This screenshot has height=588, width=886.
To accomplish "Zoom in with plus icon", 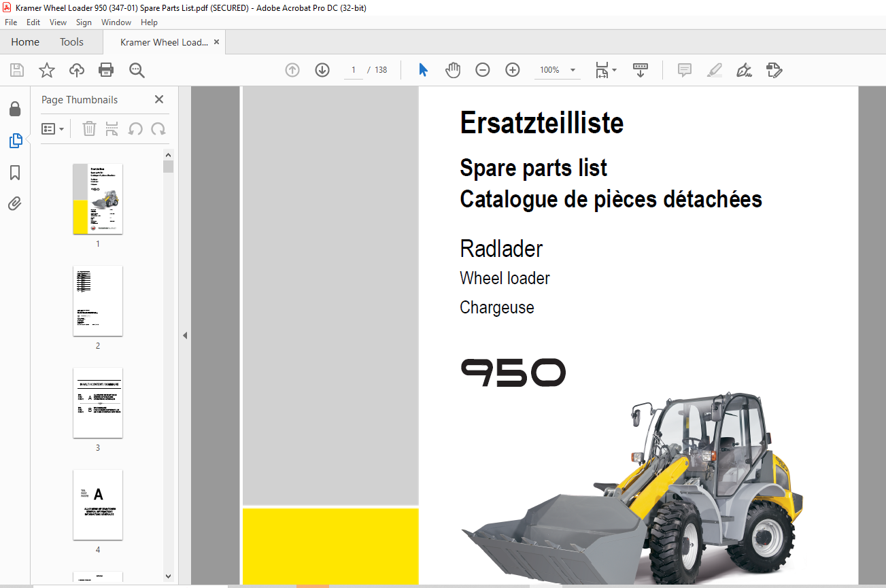I will point(513,70).
